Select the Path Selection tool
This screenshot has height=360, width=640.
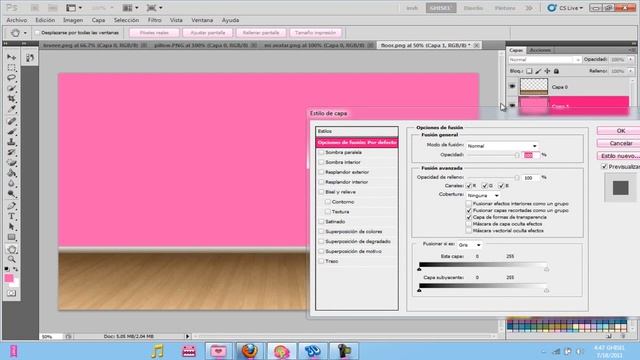[11, 227]
